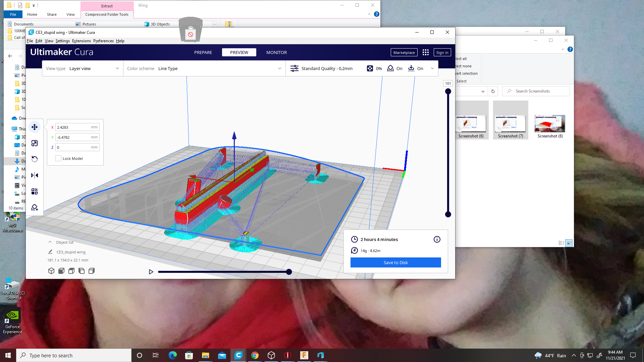The height and width of the screenshot is (362, 644).
Task: Switch to left side view icon
Action: [x=82, y=271]
